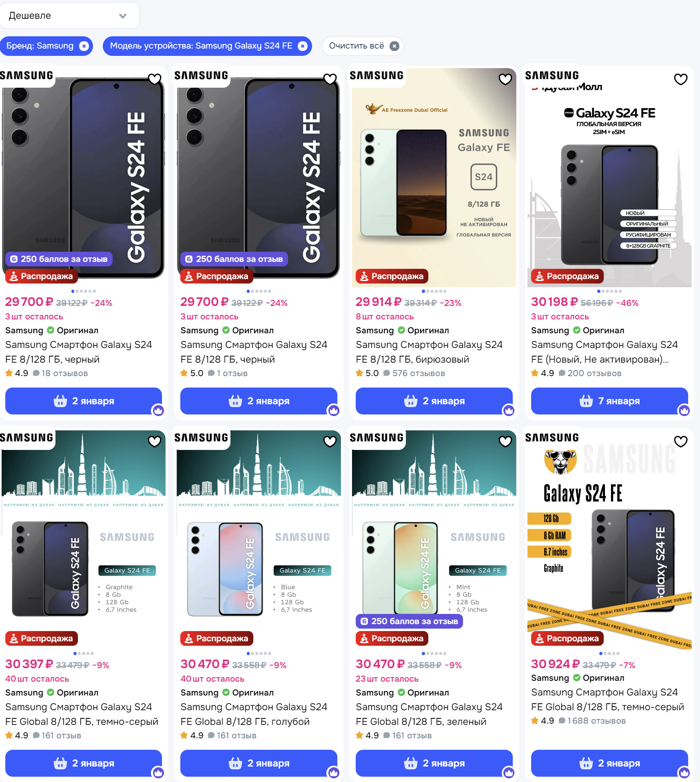The image size is (700, 782).
Task: Remove the Samsung Galaxy S24 FE model filter
Action: click(x=302, y=46)
